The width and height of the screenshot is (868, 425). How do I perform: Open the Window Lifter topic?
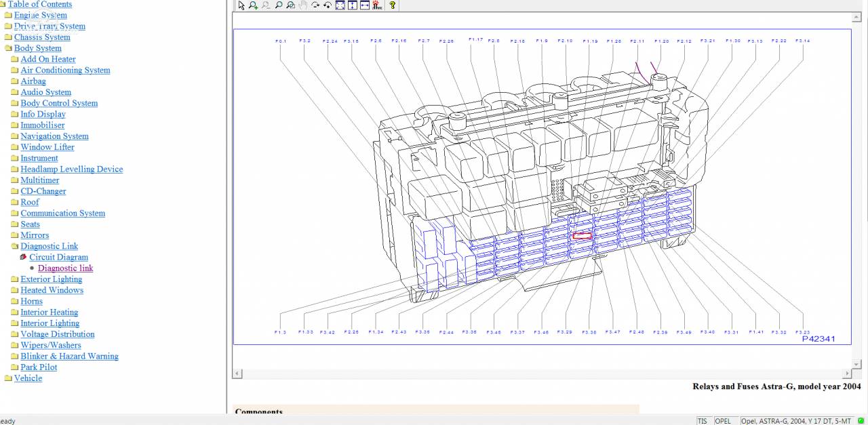[47, 147]
